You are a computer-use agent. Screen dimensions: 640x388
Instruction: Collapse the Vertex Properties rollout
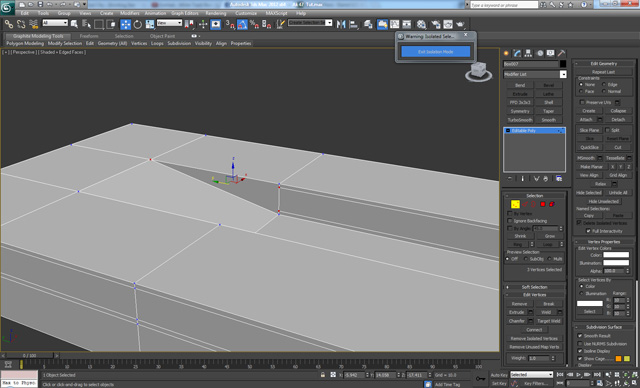point(604,242)
